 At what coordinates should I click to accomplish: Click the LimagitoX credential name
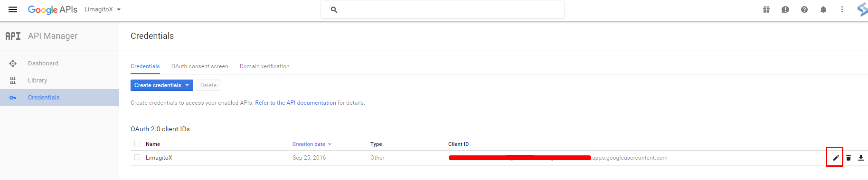click(x=159, y=158)
